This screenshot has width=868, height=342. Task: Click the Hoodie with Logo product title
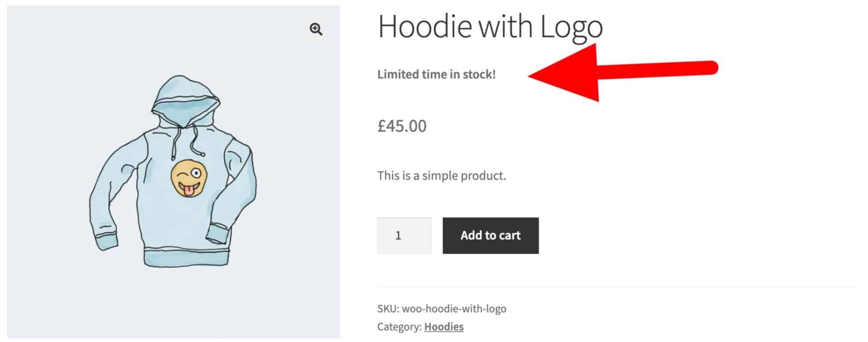pyautogui.click(x=490, y=26)
